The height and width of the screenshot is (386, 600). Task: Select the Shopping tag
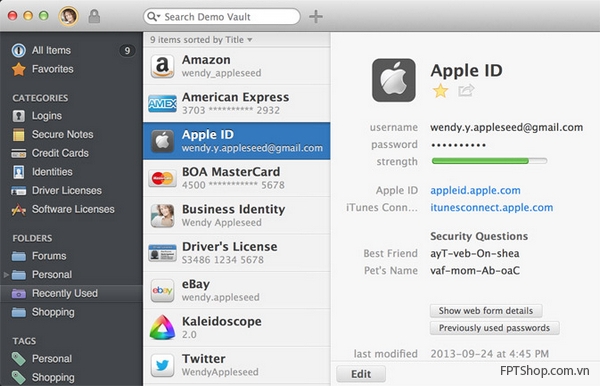click(43, 378)
